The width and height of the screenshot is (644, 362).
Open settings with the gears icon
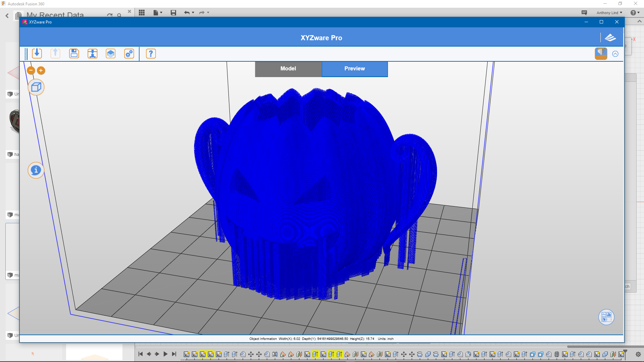point(129,54)
